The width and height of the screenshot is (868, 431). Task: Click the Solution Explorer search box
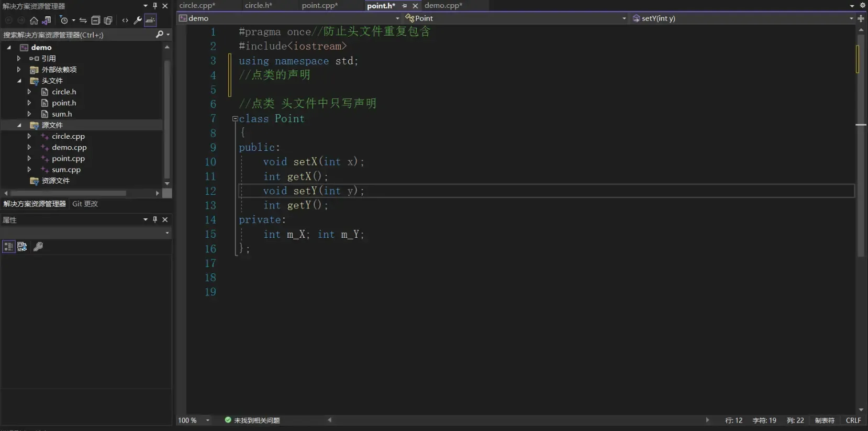point(79,35)
